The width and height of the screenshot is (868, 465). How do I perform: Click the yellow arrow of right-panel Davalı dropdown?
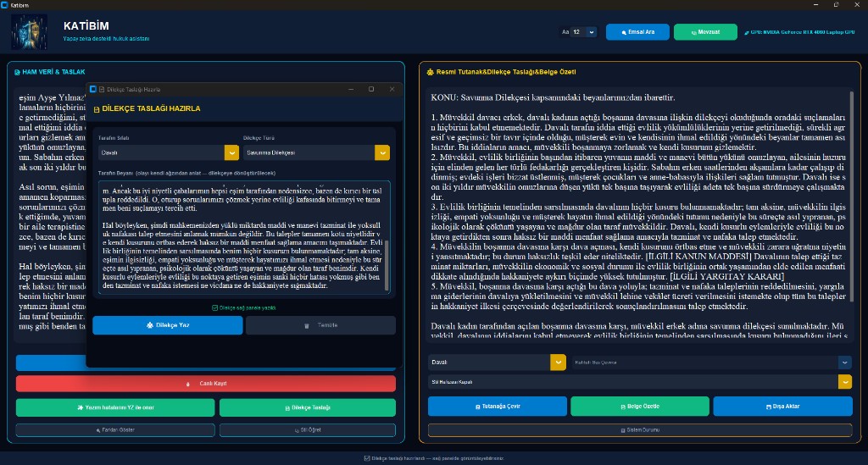click(558, 363)
